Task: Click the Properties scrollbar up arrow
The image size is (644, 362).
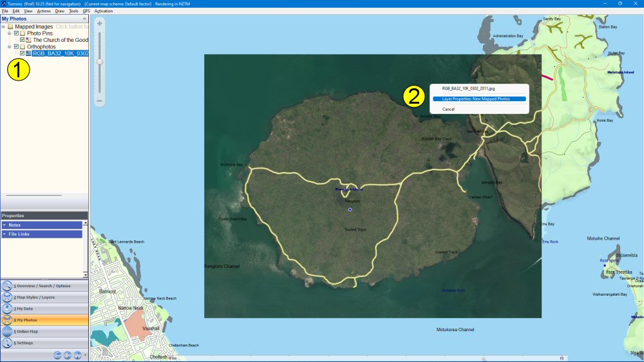Action: coord(85,223)
